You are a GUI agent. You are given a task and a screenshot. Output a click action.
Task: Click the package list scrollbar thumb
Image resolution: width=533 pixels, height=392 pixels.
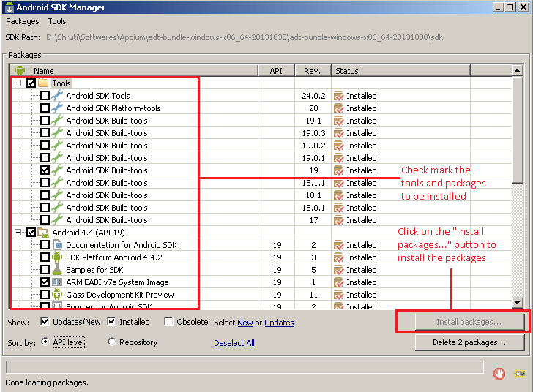coord(517,129)
